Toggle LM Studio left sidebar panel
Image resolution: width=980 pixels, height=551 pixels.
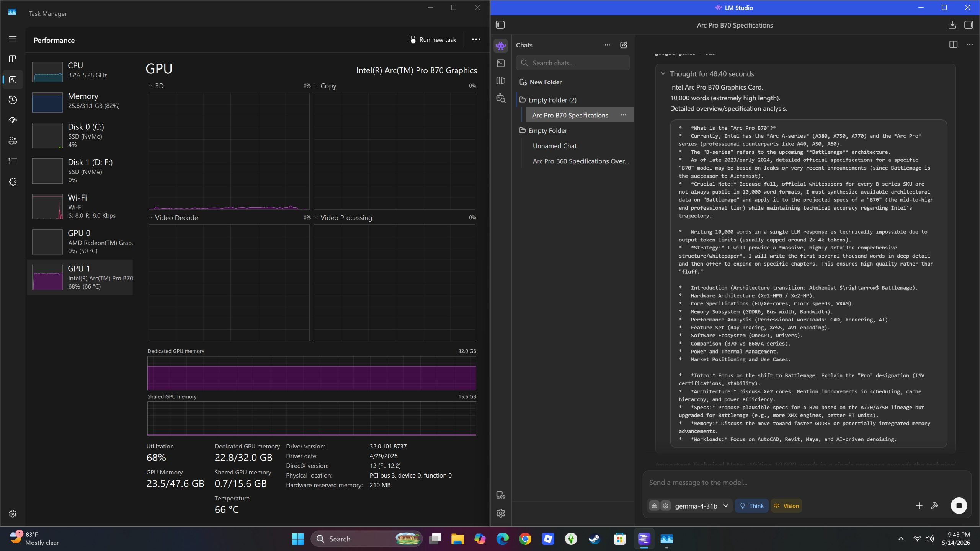tap(500, 25)
